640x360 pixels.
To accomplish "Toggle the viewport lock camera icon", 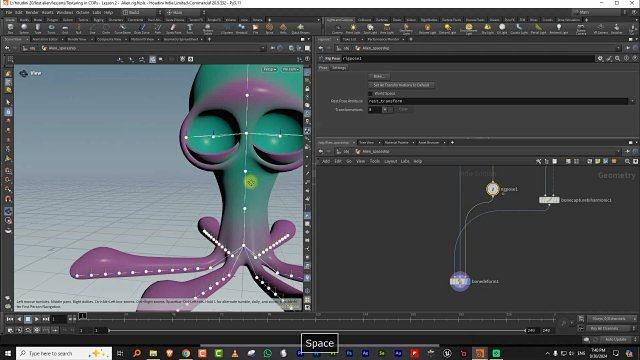I will point(307,88).
